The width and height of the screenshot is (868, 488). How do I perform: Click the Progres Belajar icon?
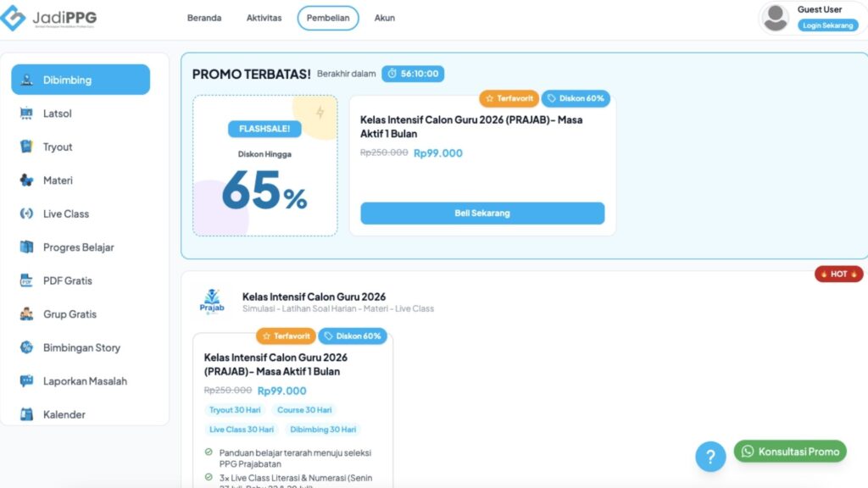(26, 247)
